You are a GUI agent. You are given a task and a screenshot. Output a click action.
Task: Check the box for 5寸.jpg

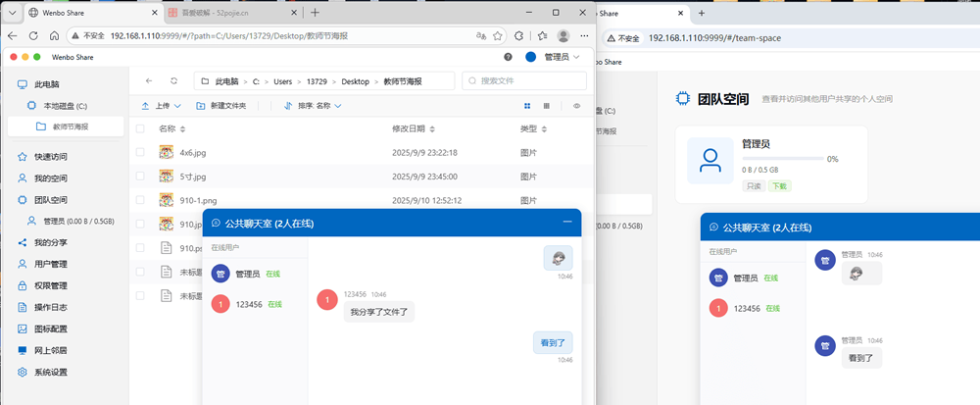click(140, 177)
